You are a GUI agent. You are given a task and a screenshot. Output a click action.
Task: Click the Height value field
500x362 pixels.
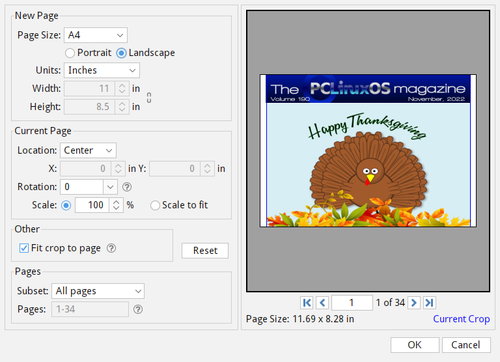pyautogui.click(x=90, y=107)
